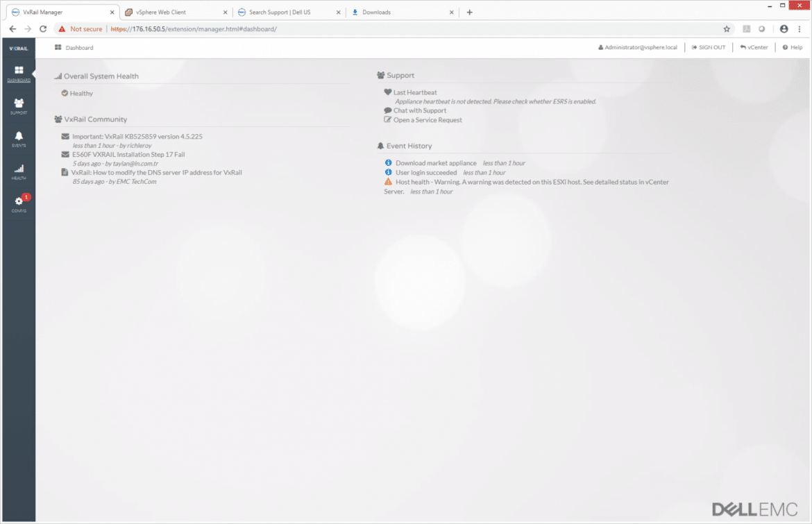Switch to the vSphere Web Client tab
This screenshot has height=524, width=812.
click(x=175, y=12)
